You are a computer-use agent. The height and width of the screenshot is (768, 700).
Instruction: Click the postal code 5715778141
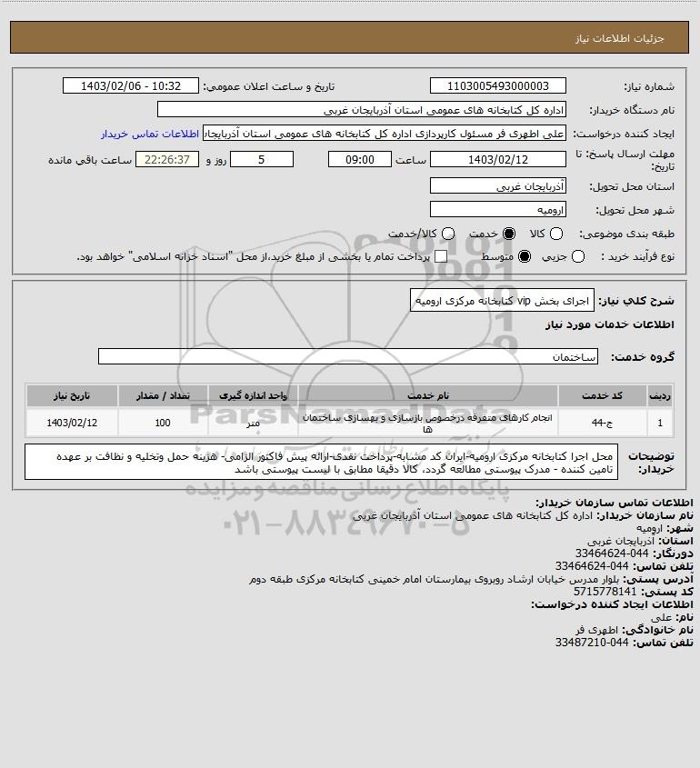tap(605, 592)
